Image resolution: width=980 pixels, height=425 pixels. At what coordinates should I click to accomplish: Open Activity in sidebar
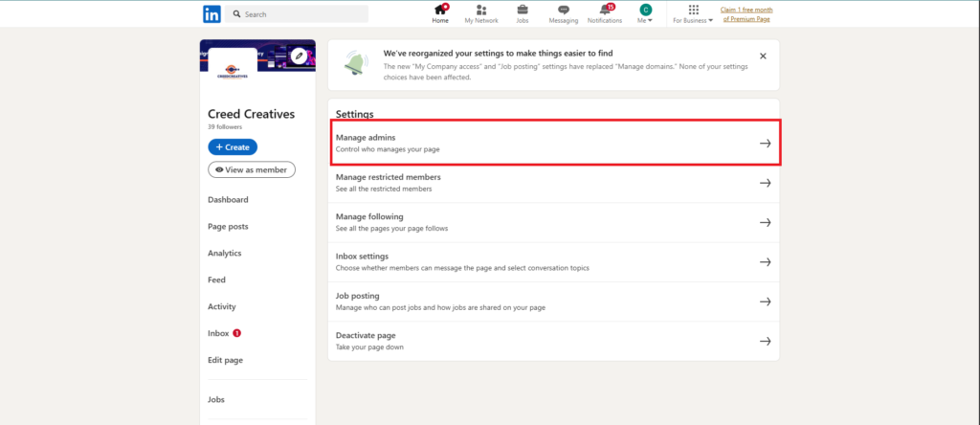tap(222, 307)
